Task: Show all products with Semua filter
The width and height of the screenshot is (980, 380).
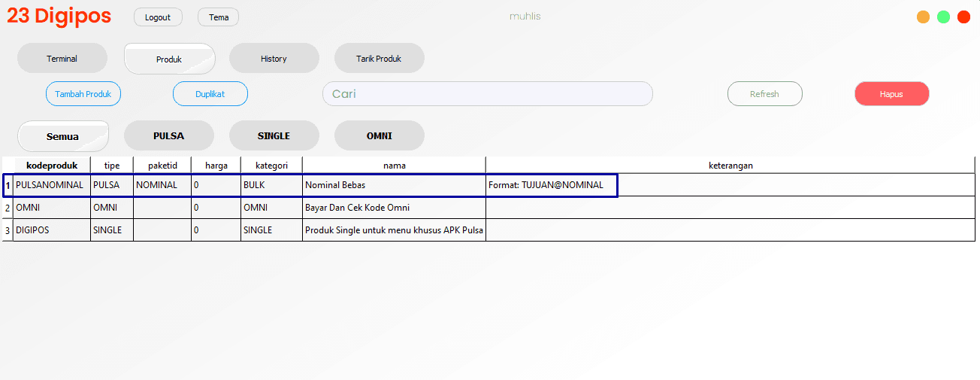Action: click(x=63, y=136)
